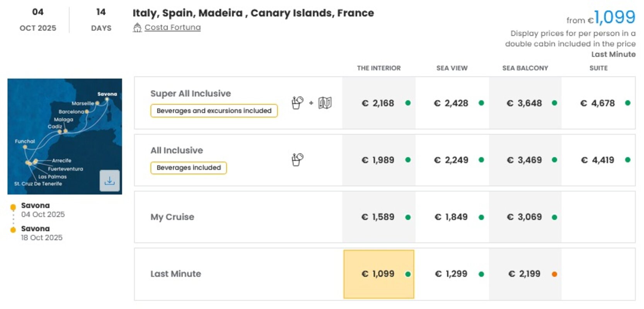644x309 pixels.
Task: Click the Beverages included badge
Action: (189, 168)
